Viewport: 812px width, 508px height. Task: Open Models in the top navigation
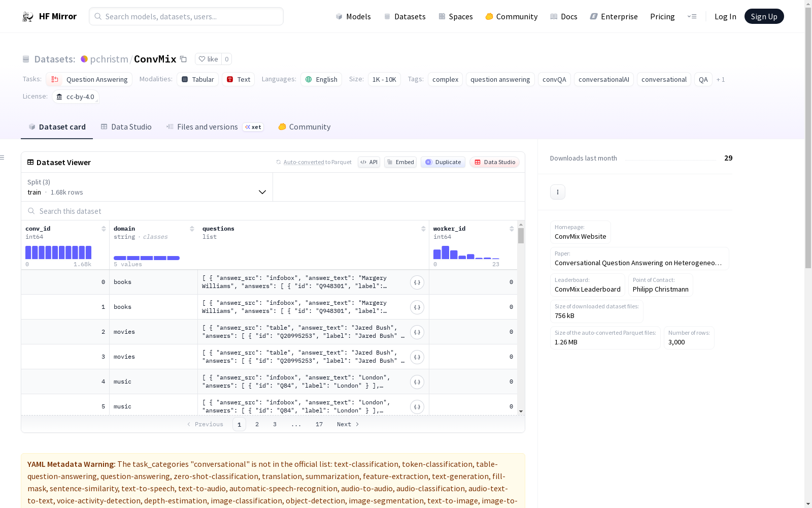click(x=353, y=17)
